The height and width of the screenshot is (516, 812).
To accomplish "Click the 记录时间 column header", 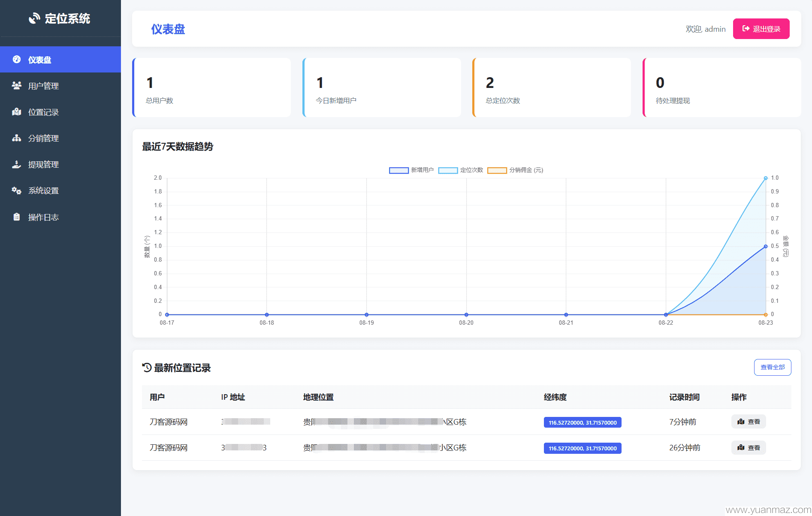I will click(684, 397).
